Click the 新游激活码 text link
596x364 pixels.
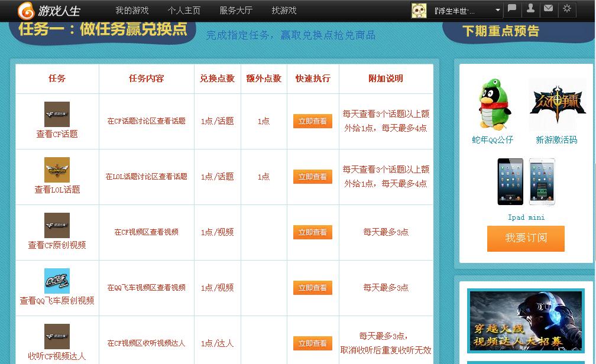(556, 140)
